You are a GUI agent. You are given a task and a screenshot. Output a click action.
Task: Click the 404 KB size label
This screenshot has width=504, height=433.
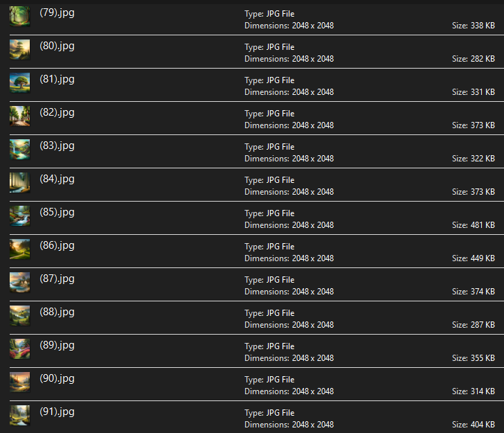[x=474, y=425]
